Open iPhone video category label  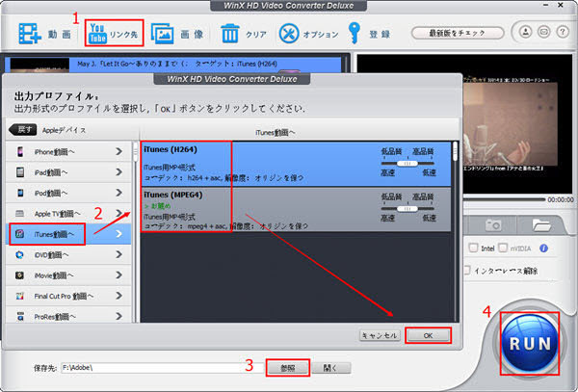(55, 152)
